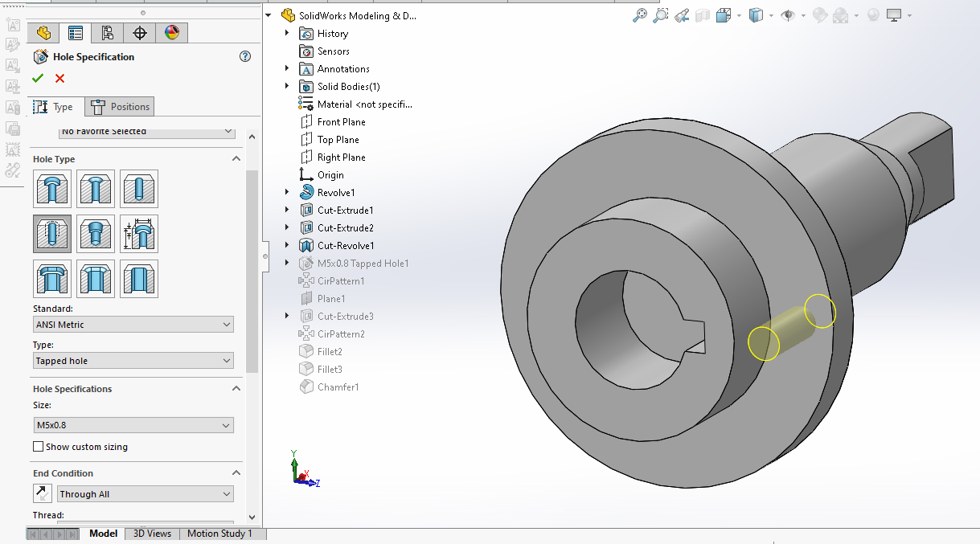Select the Counterbore hole type icon
This screenshot has height=544, width=980.
[x=52, y=189]
